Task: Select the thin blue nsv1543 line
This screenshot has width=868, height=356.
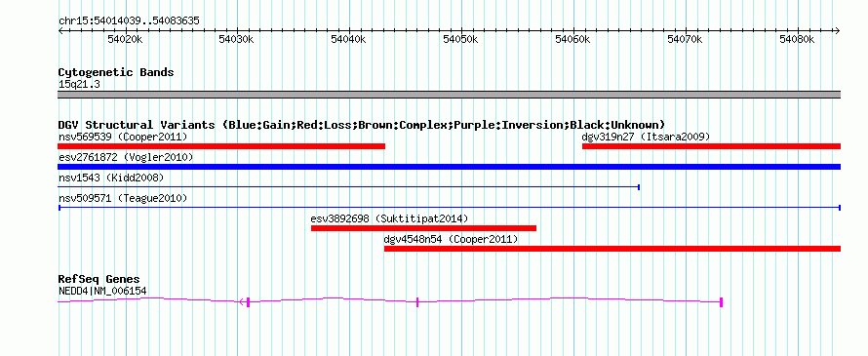Action: 349,187
